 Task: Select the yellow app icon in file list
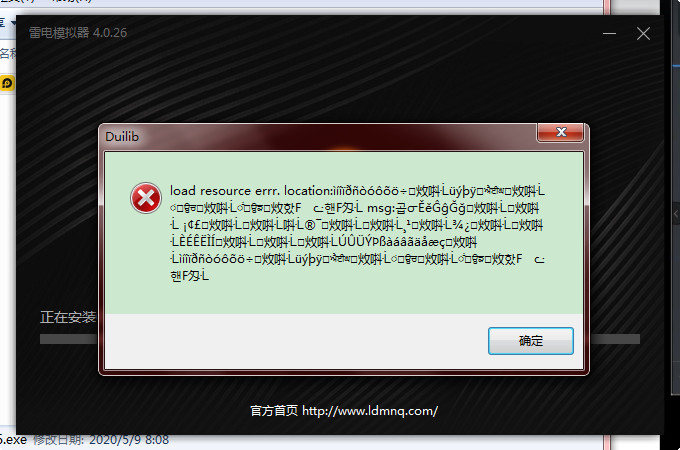(7, 83)
